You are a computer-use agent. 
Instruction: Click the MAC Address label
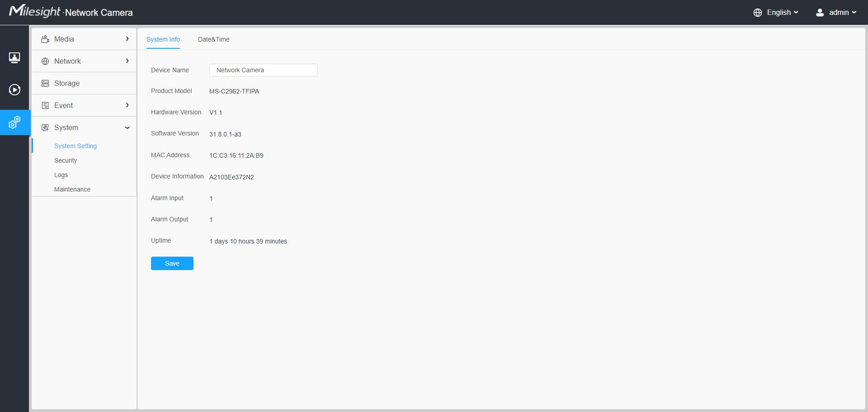[x=170, y=155]
